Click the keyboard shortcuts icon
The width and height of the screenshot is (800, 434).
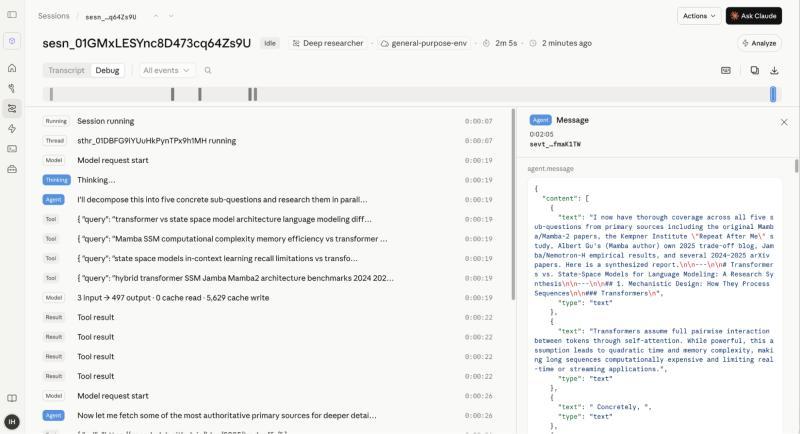pyautogui.click(x=726, y=70)
